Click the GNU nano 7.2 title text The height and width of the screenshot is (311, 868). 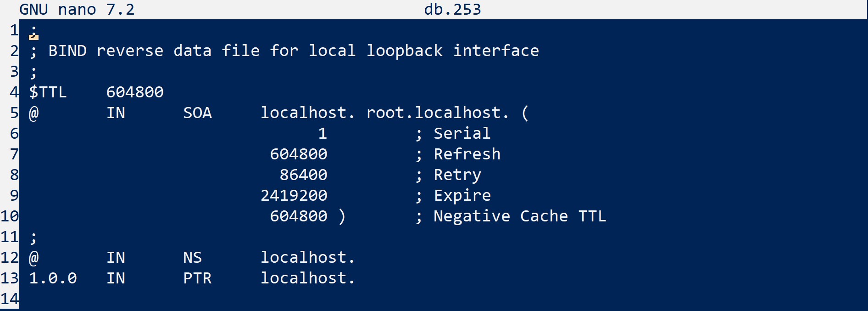[77, 9]
